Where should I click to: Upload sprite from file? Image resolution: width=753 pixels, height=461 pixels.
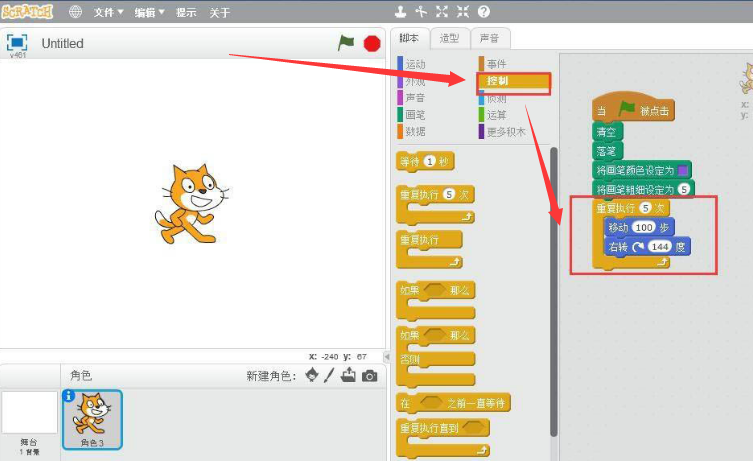[x=348, y=375]
